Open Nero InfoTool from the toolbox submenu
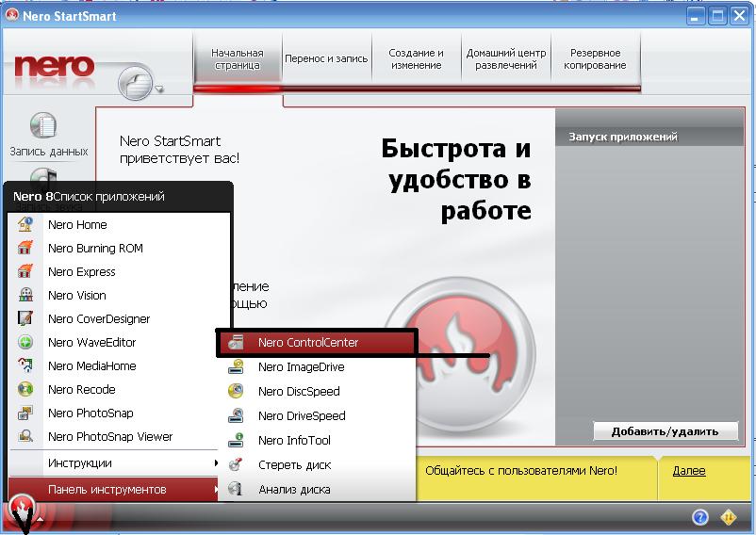 [x=294, y=441]
